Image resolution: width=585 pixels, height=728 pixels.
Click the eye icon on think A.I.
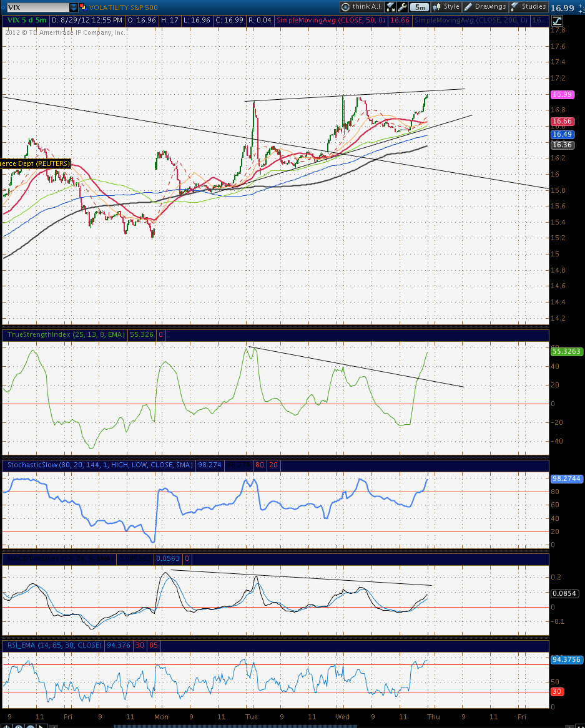(x=346, y=7)
